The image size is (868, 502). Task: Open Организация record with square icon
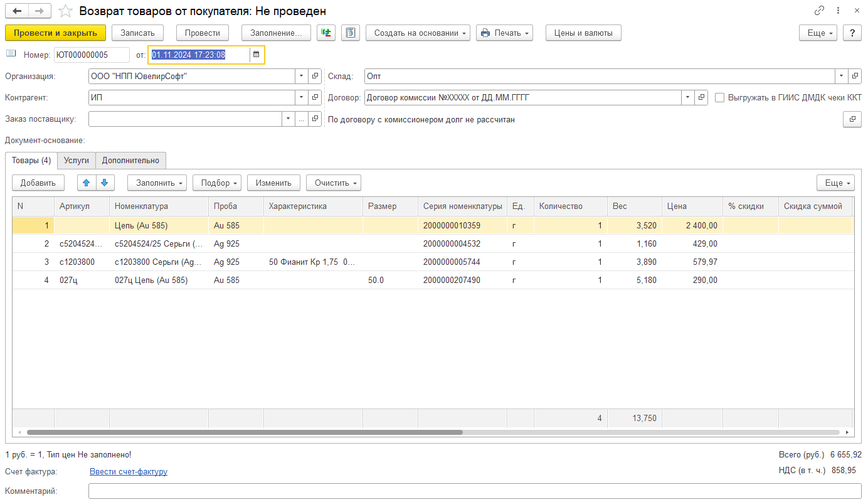(x=315, y=76)
